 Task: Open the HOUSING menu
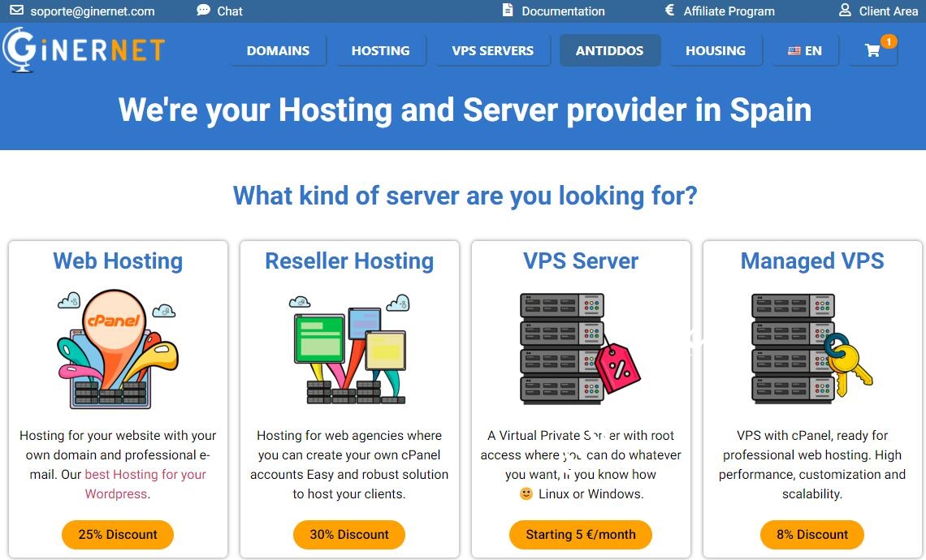coord(715,51)
